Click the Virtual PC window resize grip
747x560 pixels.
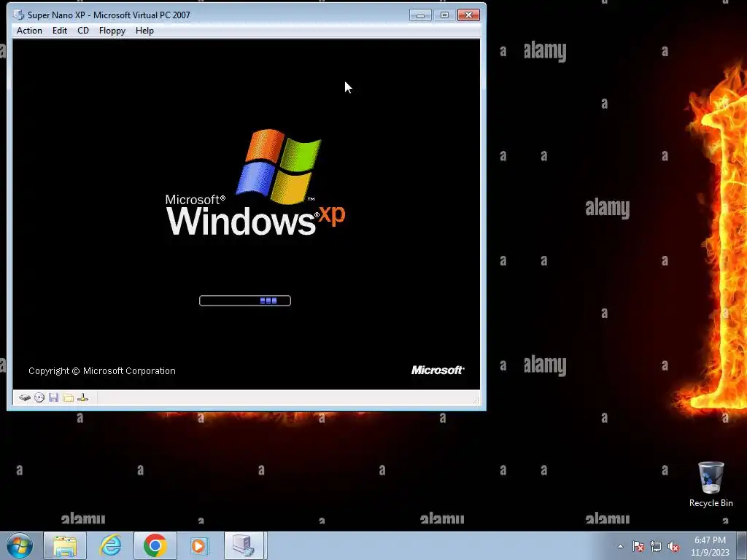(x=476, y=400)
